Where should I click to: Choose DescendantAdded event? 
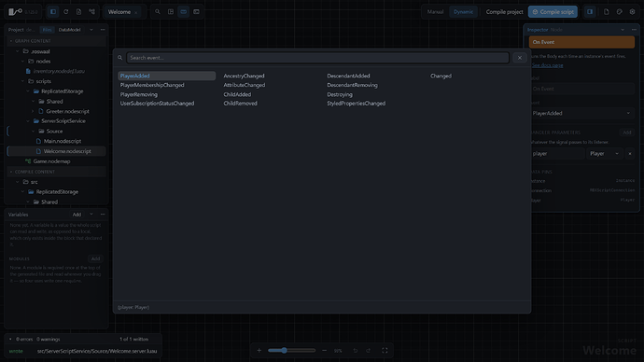pyautogui.click(x=348, y=76)
